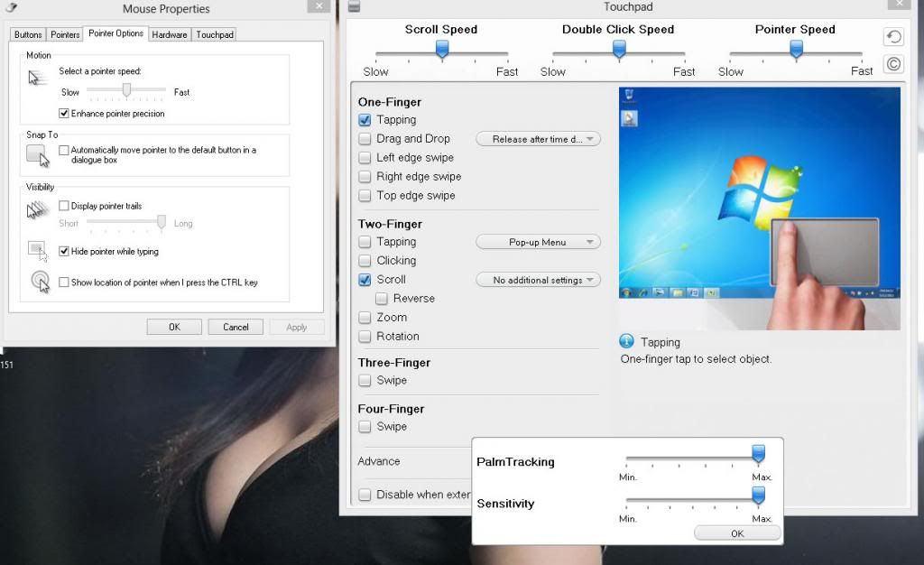Click Cancel in Mouse Properties
Viewport: 924px width, 565px height.
click(236, 327)
